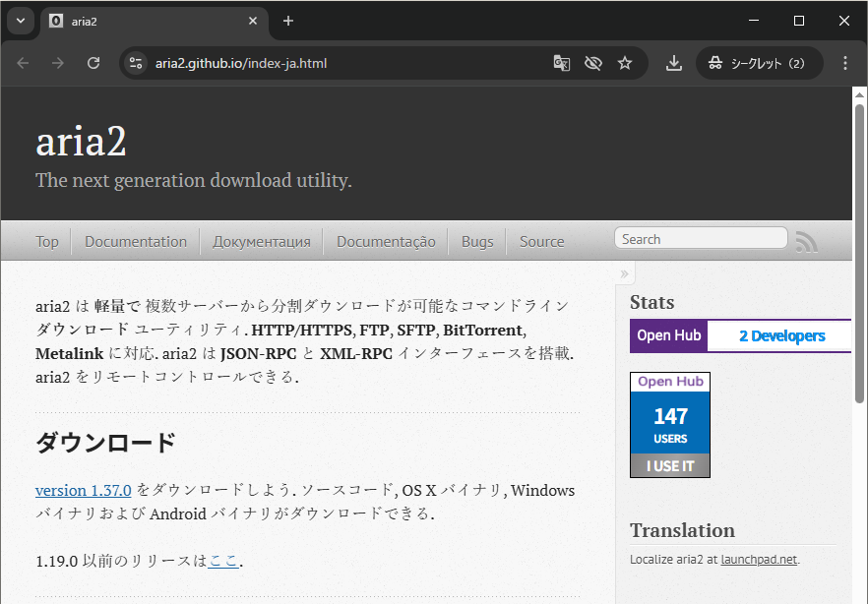Open site information icon in address bar

tap(136, 63)
